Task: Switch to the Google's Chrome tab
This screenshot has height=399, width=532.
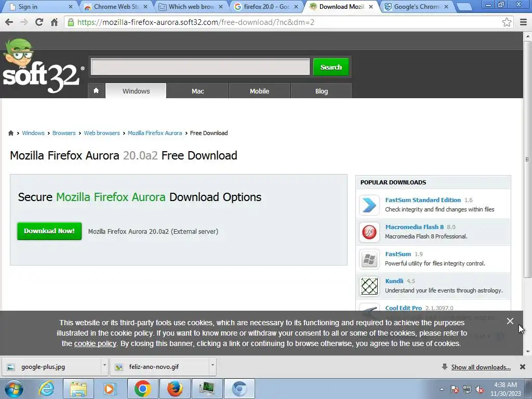Action: 417,6
